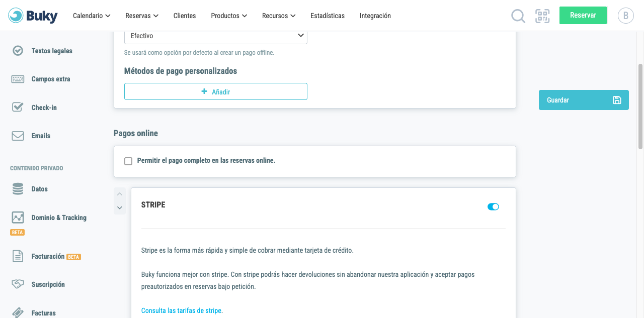Click the Pagos online heading

136,133
